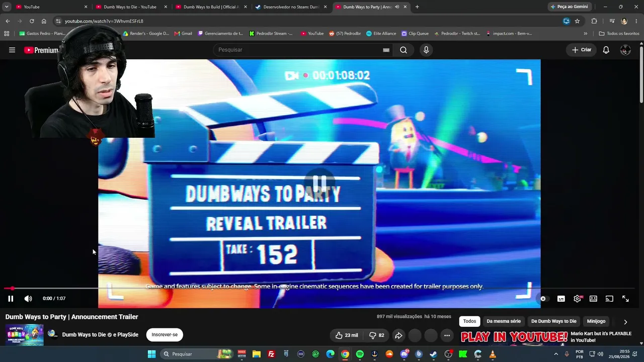Expand the tab search dropdown arrow
This screenshot has width=644, height=362.
(7, 7)
